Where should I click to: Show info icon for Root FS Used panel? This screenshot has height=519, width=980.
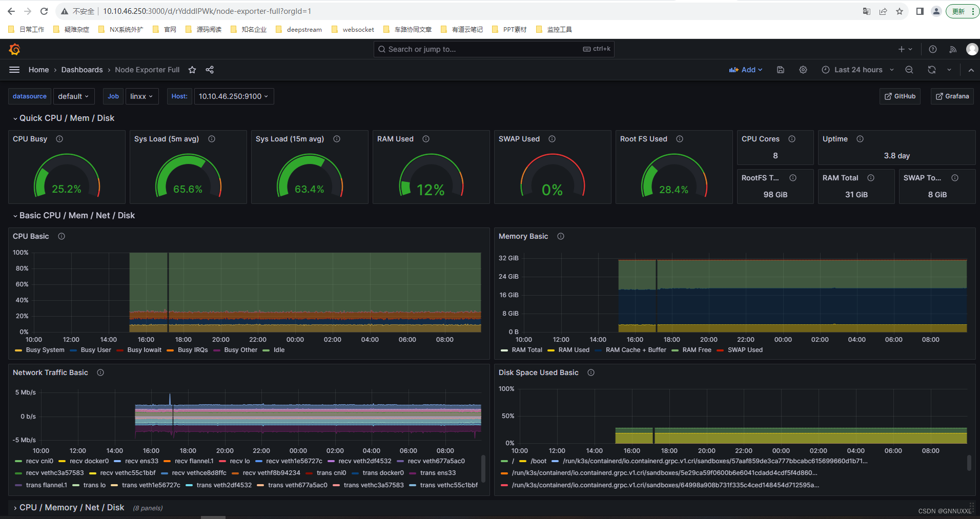click(680, 139)
